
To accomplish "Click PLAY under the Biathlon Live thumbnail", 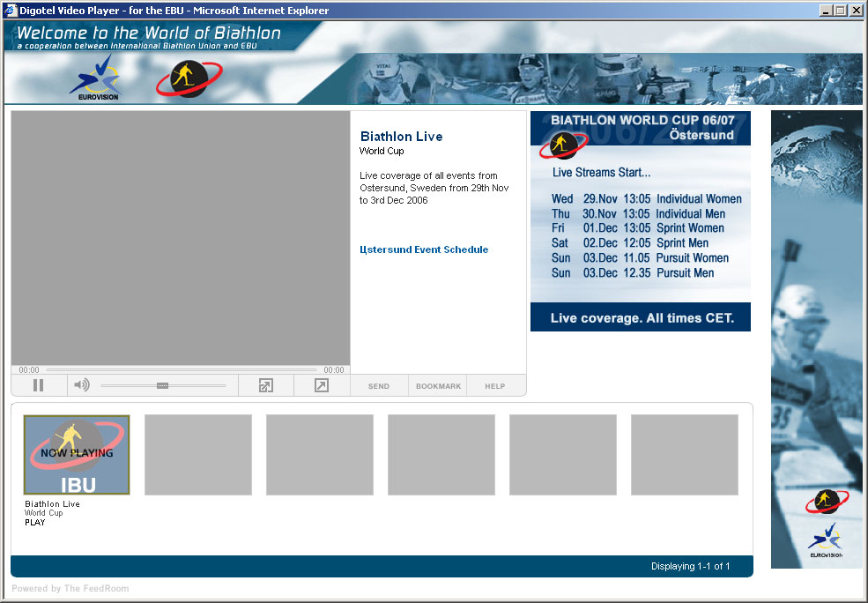I will (x=35, y=522).
